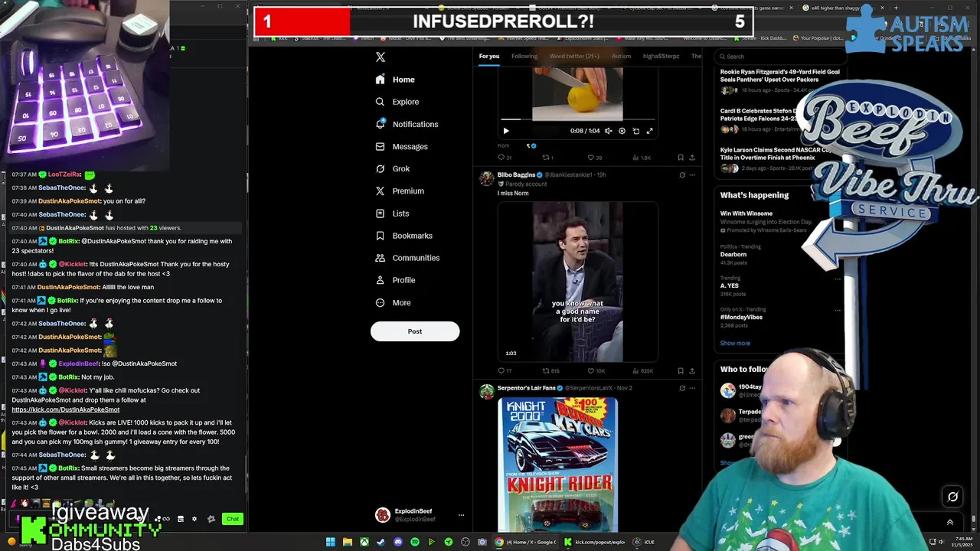Switch to the Following tab
This screenshot has width=980, height=551.
pyautogui.click(x=524, y=56)
